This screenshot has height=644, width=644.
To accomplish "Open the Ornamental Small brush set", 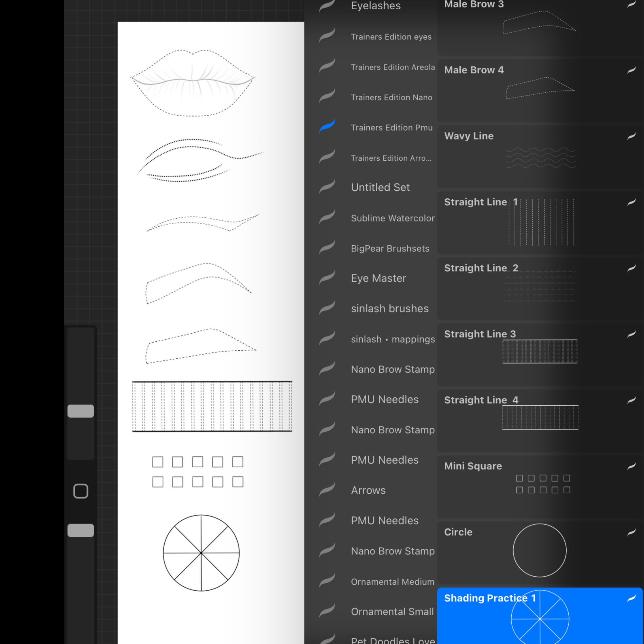I will point(392,612).
